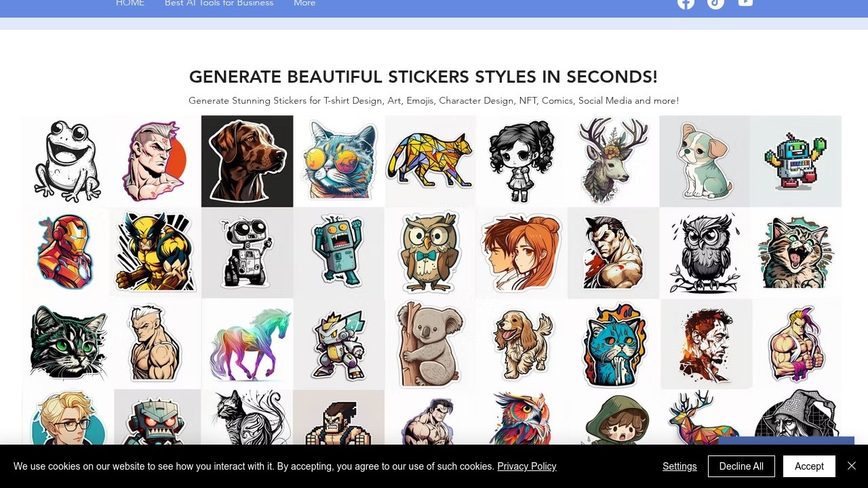Select the koala on tree sticker
Screen dimensions: 868x488
tap(430, 344)
